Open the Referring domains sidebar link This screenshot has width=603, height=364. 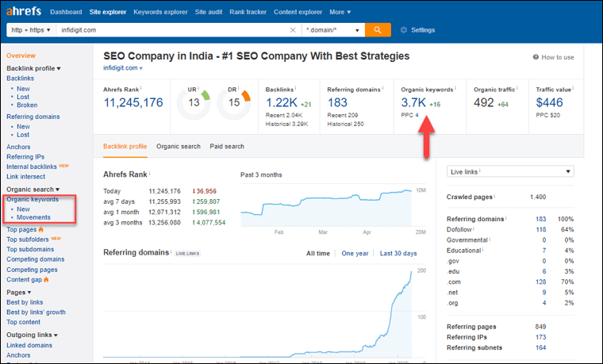(x=33, y=117)
